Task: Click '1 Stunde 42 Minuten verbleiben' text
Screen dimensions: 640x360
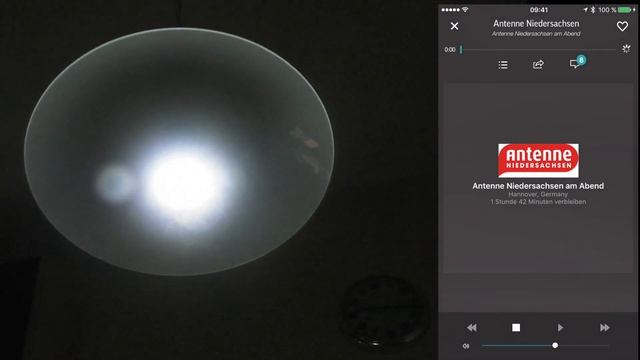Action: click(x=538, y=202)
